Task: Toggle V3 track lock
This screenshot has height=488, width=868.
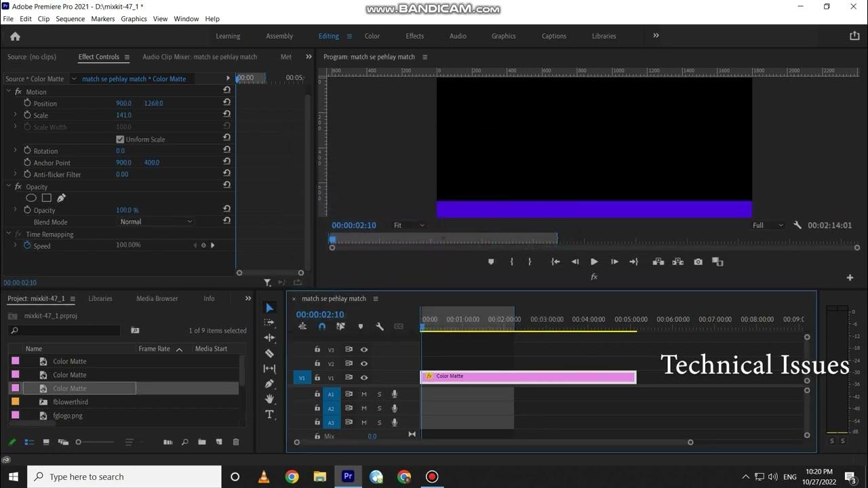Action: click(x=317, y=350)
